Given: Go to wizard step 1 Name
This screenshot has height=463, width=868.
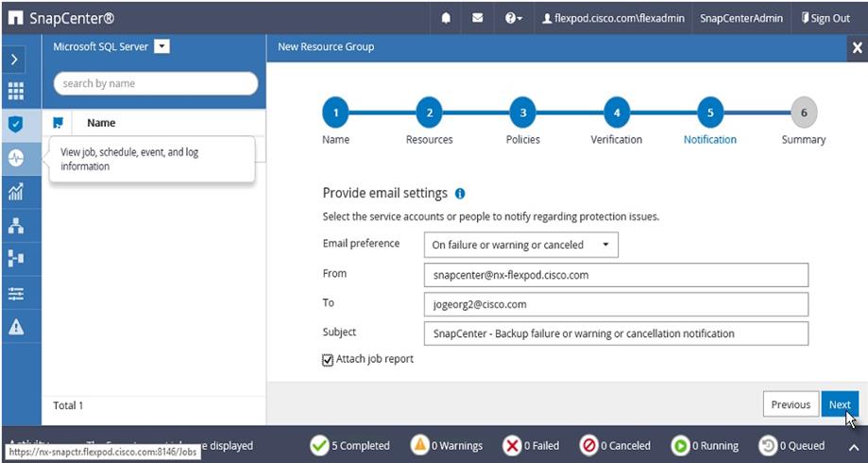Looking at the screenshot, I should click(x=335, y=112).
